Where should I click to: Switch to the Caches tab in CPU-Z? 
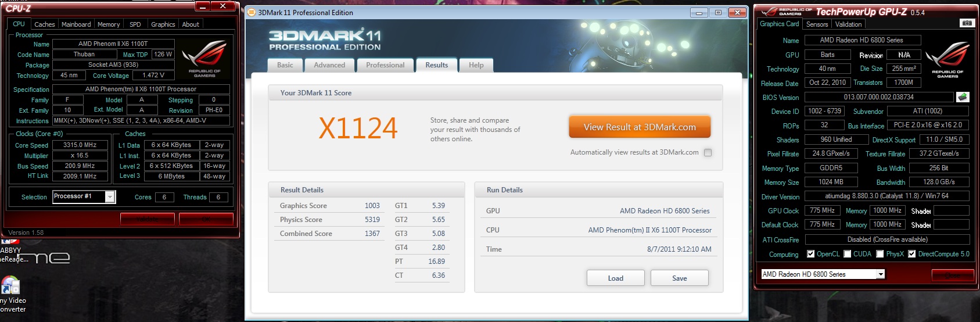pyautogui.click(x=44, y=24)
